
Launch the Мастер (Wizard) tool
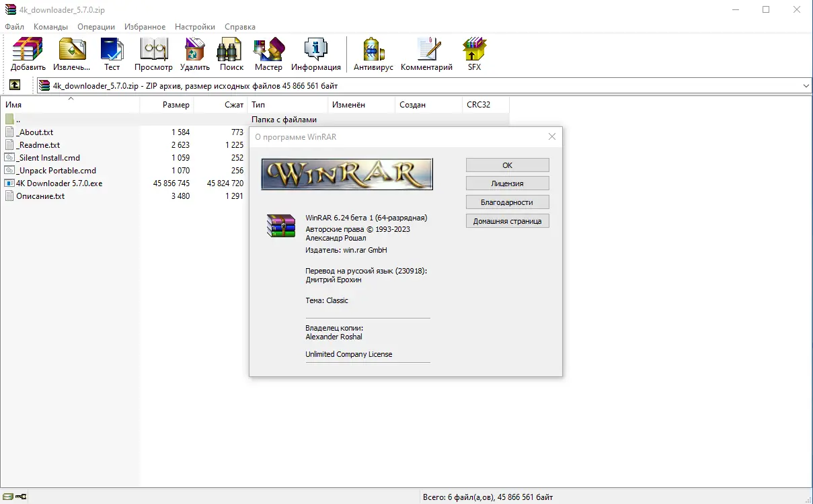pos(268,54)
